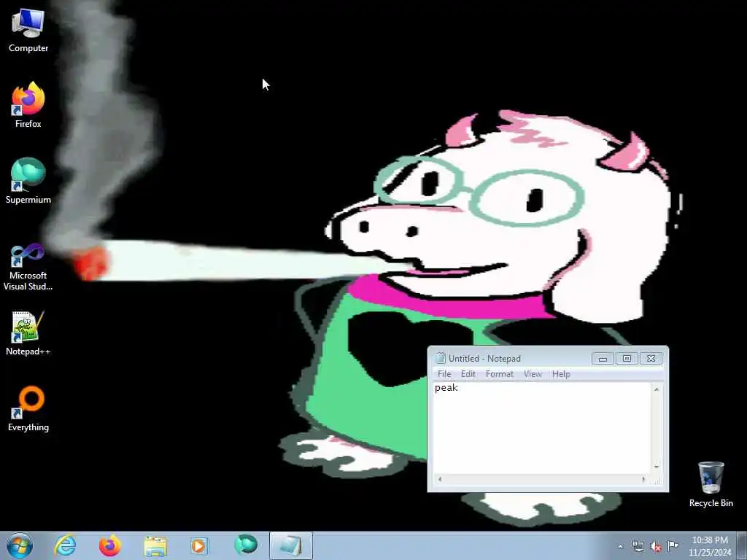Activate the Notepad taskbar button

(290, 545)
